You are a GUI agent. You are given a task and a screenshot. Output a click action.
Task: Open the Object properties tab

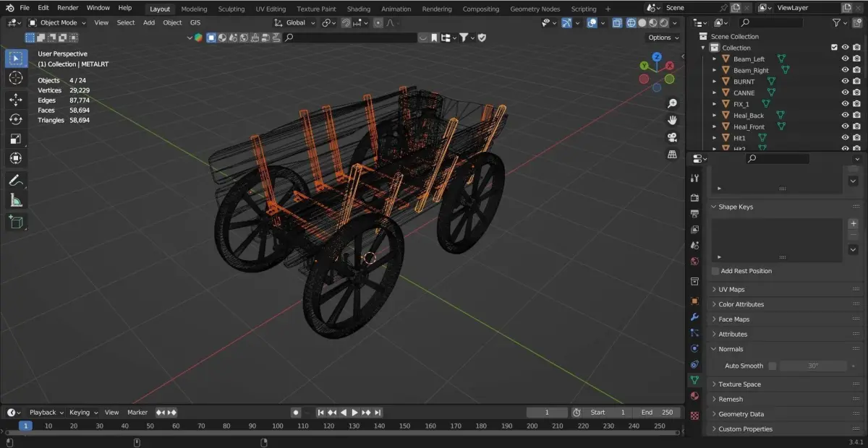[x=694, y=301]
